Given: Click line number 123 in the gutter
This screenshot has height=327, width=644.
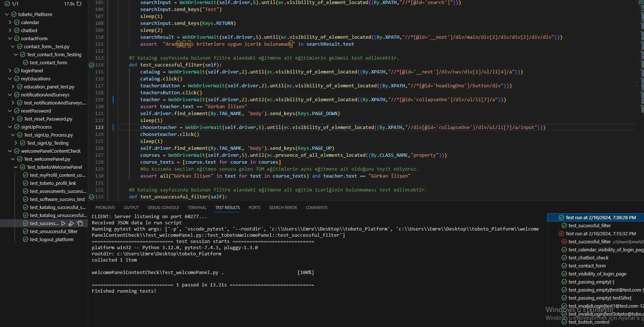Looking at the screenshot, I should [99, 128].
